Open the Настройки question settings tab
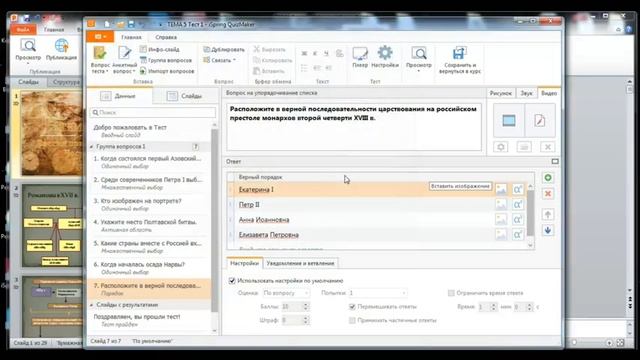640x360 pixels. tap(244, 263)
